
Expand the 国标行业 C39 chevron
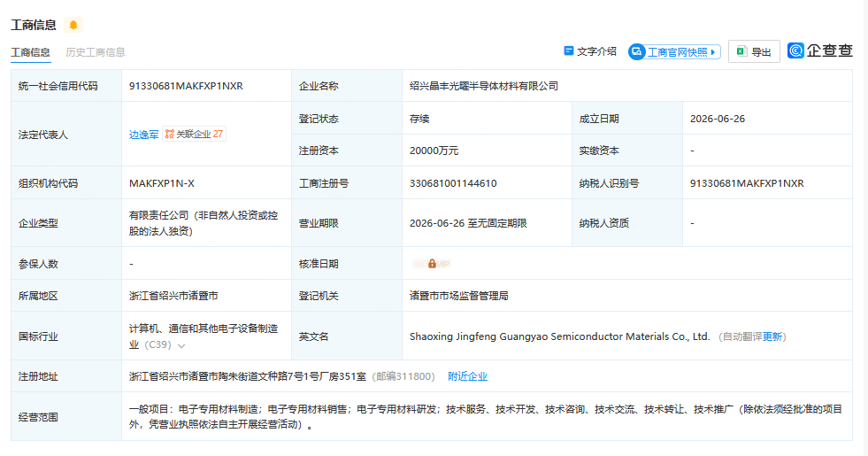(181, 345)
